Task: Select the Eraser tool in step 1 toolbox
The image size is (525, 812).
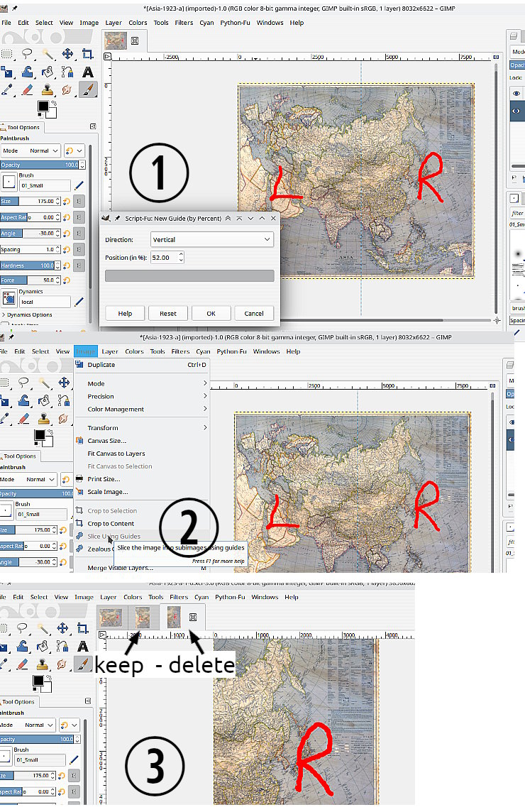Action: (x=27, y=90)
